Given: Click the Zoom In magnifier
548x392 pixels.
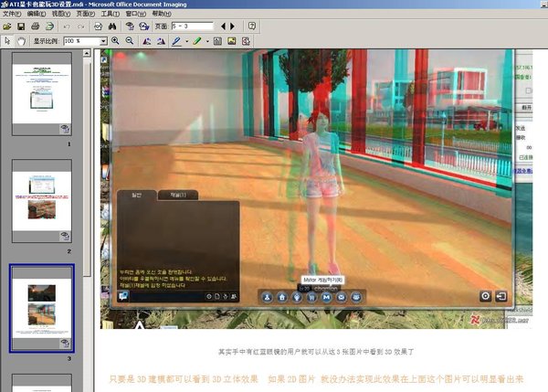Looking at the screenshot, I should pyautogui.click(x=115, y=41).
